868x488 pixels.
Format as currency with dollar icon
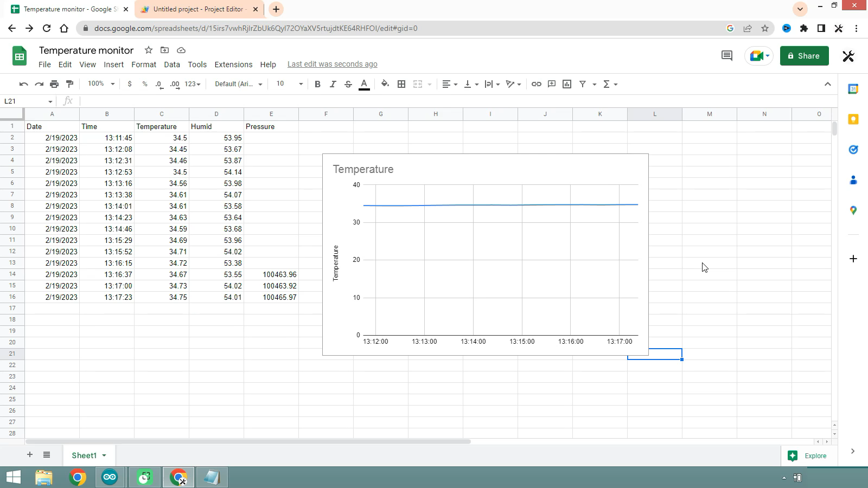(x=129, y=84)
